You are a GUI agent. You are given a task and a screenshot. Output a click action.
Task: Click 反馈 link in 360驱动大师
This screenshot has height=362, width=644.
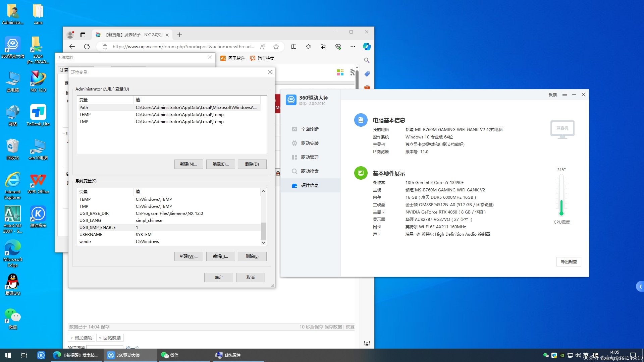(553, 95)
